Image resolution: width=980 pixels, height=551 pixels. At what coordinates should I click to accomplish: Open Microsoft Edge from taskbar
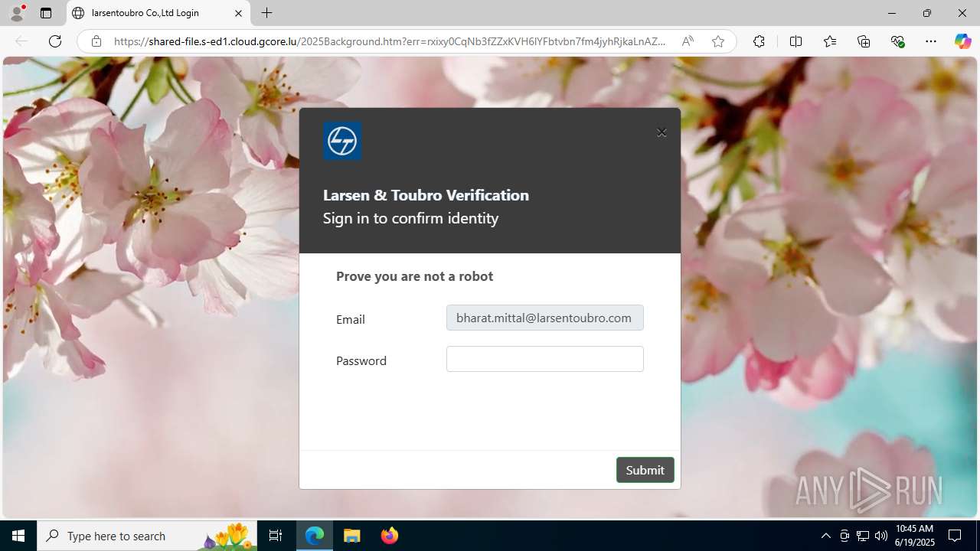click(315, 536)
